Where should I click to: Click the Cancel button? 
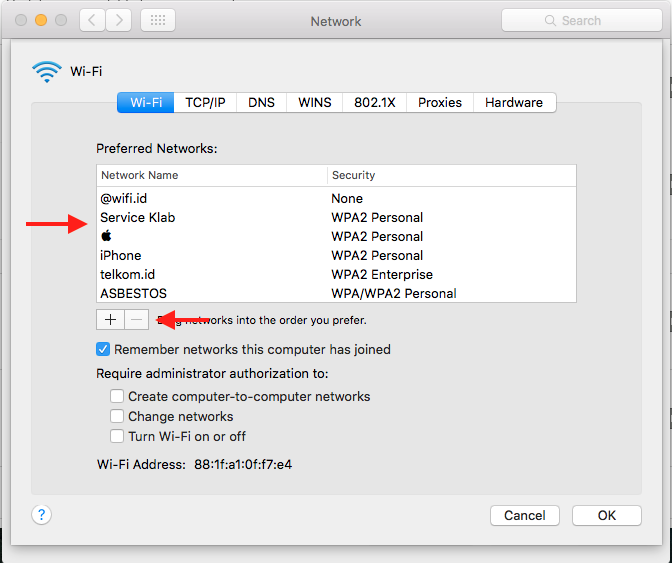click(x=524, y=515)
